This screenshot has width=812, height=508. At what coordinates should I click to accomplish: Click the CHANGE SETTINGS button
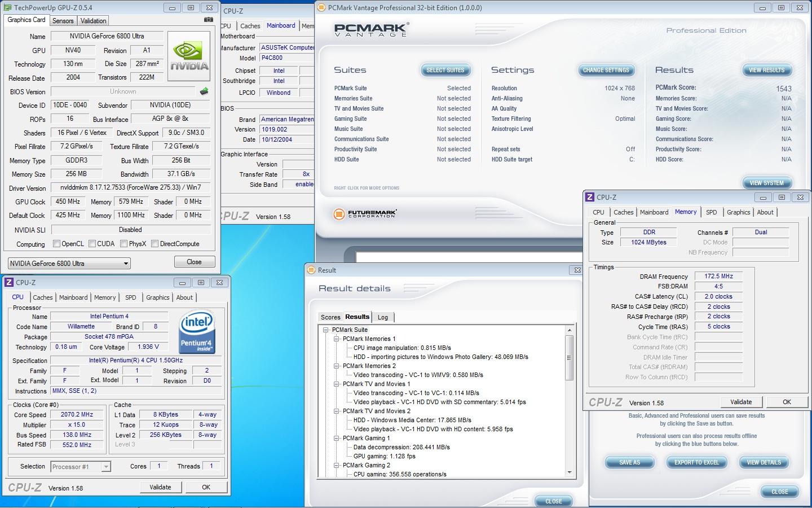click(x=606, y=70)
